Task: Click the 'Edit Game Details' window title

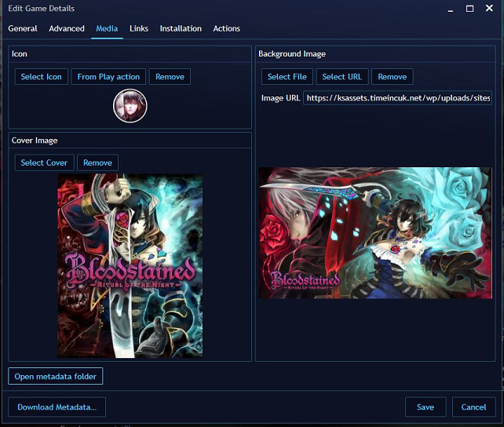Action: coord(41,9)
